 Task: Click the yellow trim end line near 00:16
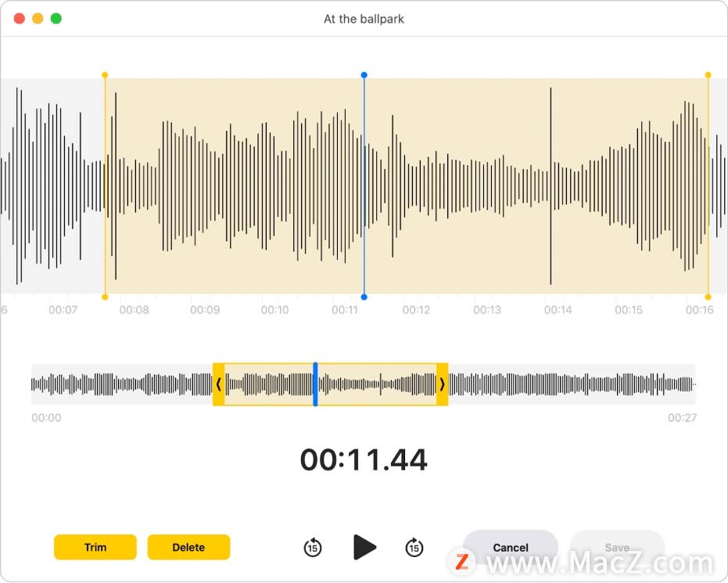(708, 185)
